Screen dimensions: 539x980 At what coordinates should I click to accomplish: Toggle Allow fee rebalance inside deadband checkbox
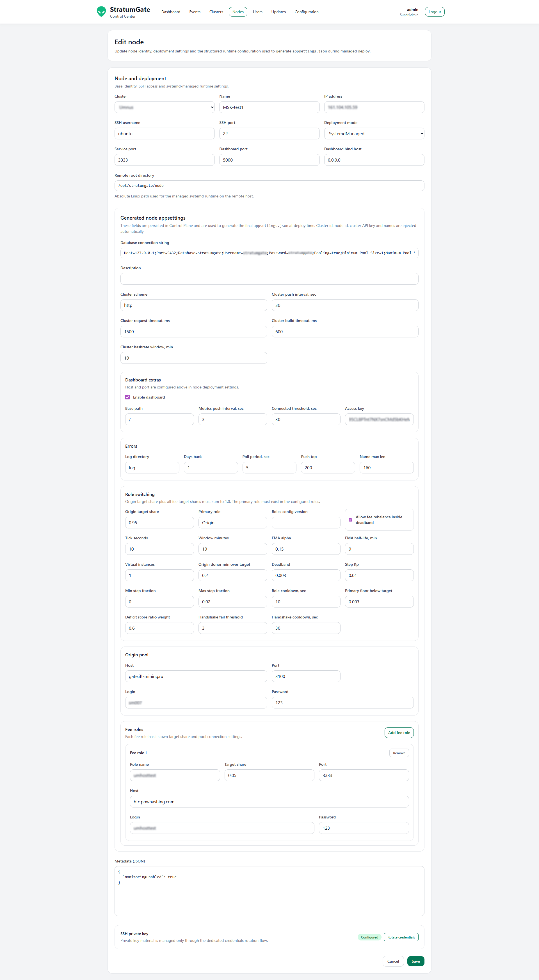350,520
